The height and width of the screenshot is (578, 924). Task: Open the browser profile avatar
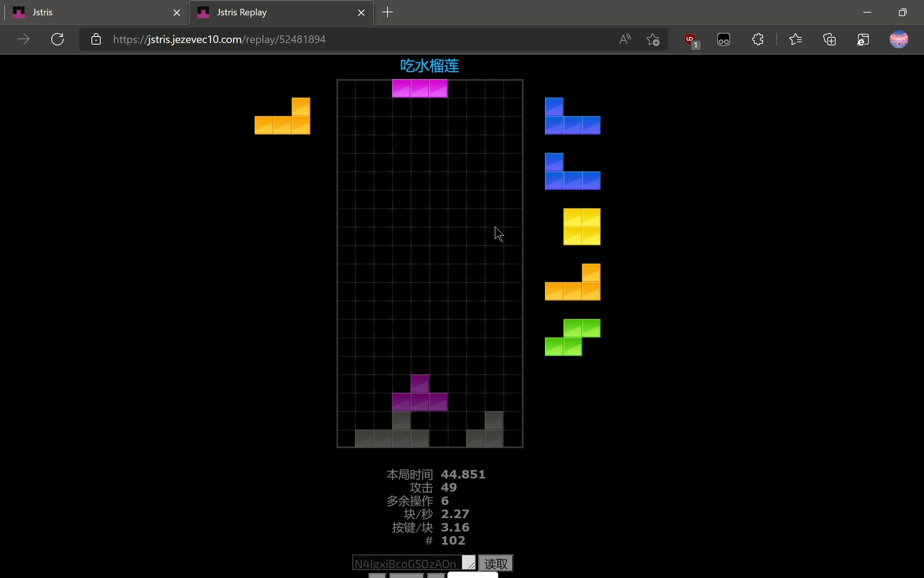pyautogui.click(x=898, y=39)
